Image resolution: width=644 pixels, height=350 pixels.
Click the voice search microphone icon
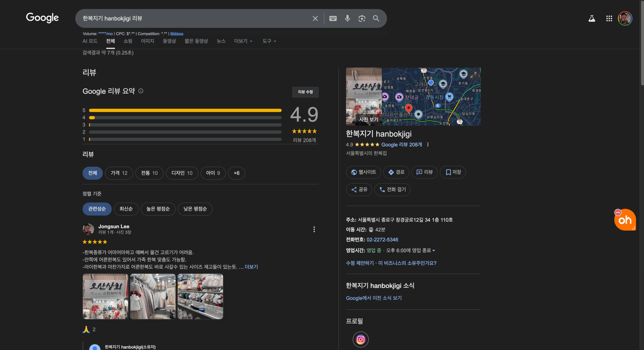347,18
